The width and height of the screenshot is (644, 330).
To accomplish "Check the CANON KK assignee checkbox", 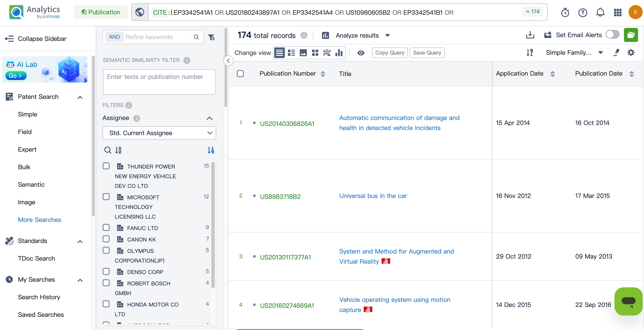I will [106, 239].
